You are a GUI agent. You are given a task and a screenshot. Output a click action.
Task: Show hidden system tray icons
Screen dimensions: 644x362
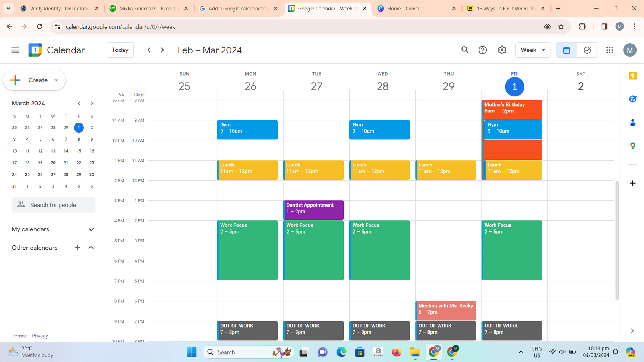pyautogui.click(x=521, y=352)
